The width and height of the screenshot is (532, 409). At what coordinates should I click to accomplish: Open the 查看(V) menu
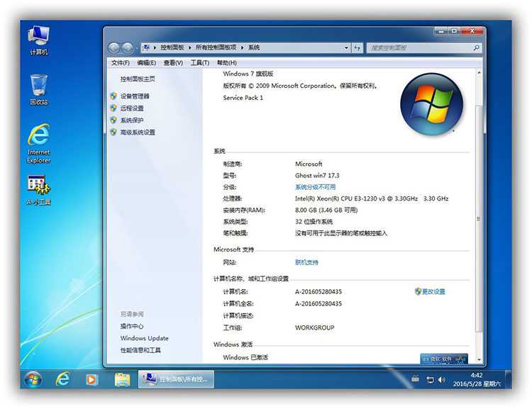173,63
